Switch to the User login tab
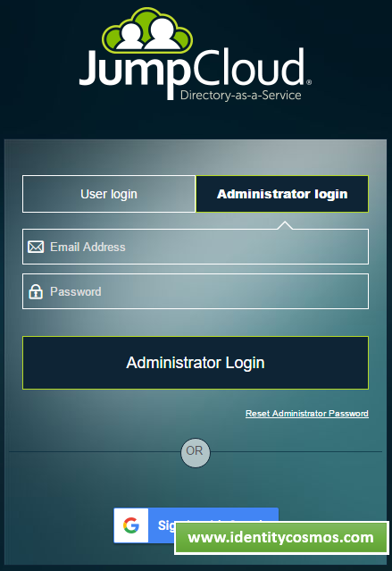 (109, 194)
